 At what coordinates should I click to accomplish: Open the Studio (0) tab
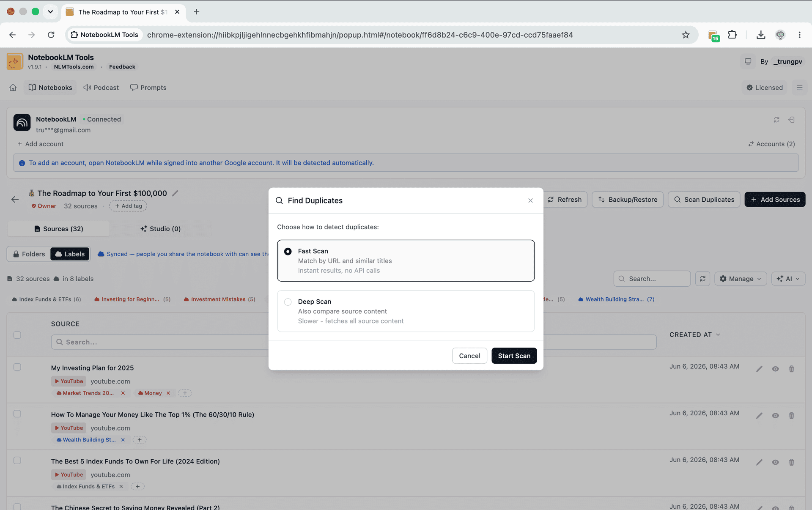point(161,229)
